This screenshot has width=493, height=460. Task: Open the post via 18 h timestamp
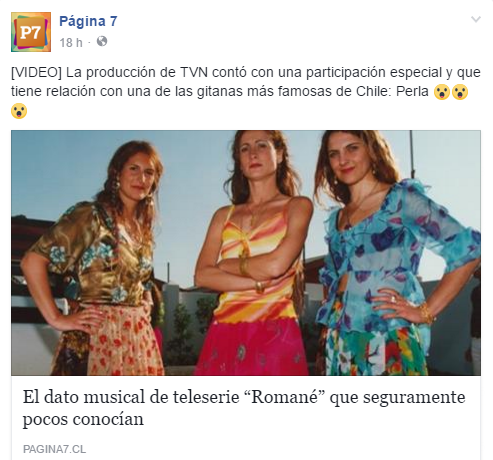point(71,43)
